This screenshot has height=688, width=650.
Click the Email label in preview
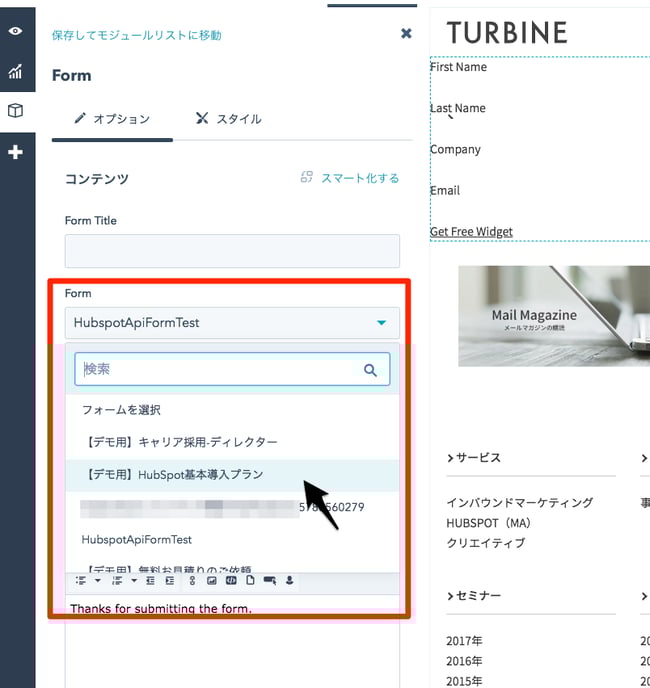coord(445,190)
